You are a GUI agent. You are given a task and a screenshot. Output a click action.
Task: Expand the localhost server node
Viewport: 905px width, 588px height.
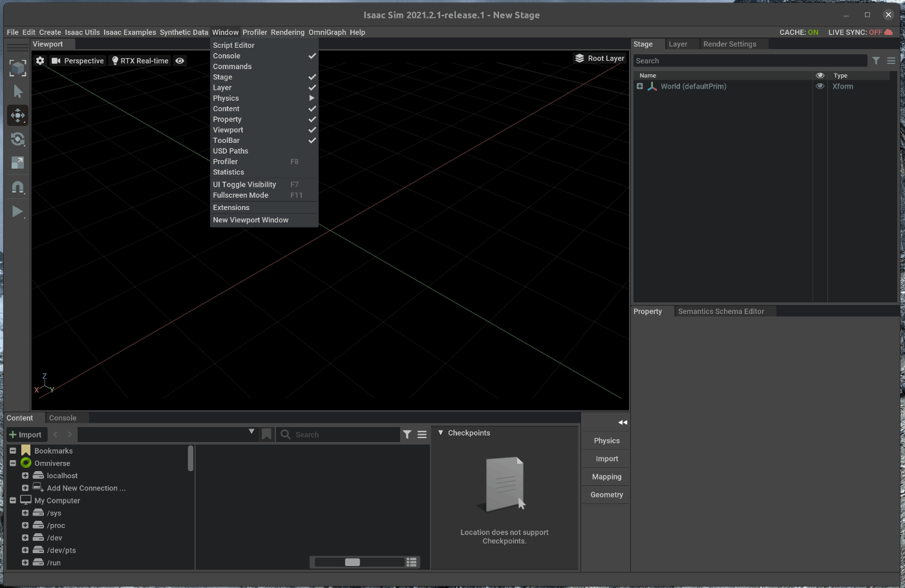click(x=25, y=476)
